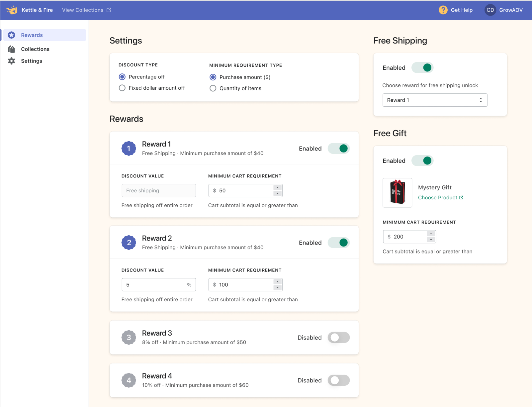Click the Reward 1 numbered badge

tap(129, 149)
